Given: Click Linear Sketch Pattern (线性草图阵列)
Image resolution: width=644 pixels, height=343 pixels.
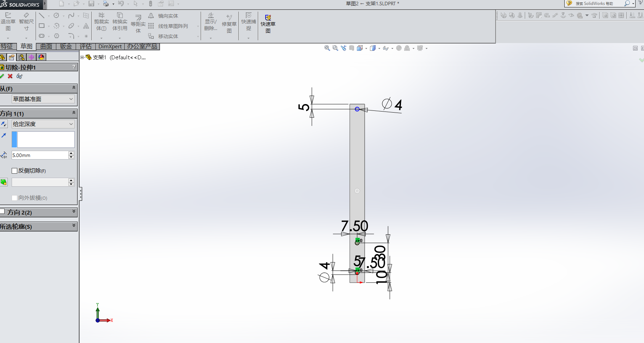Looking at the screenshot, I should (168, 26).
